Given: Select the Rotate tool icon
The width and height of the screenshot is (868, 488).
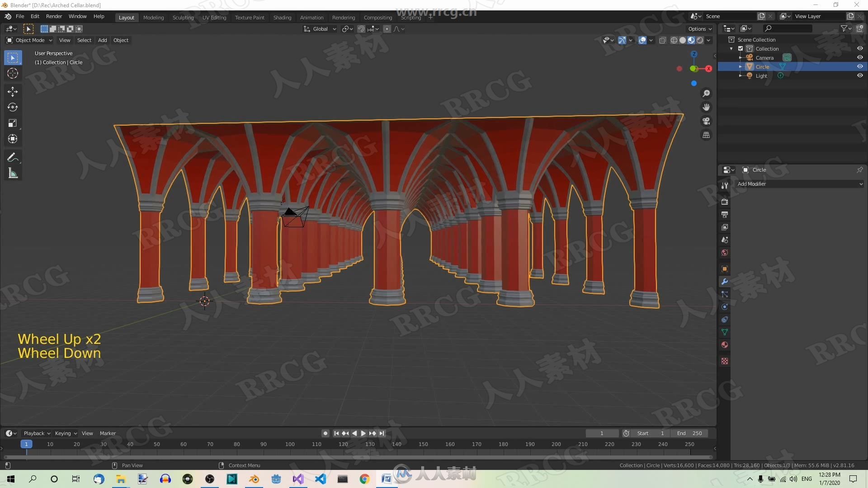Looking at the screenshot, I should (13, 107).
